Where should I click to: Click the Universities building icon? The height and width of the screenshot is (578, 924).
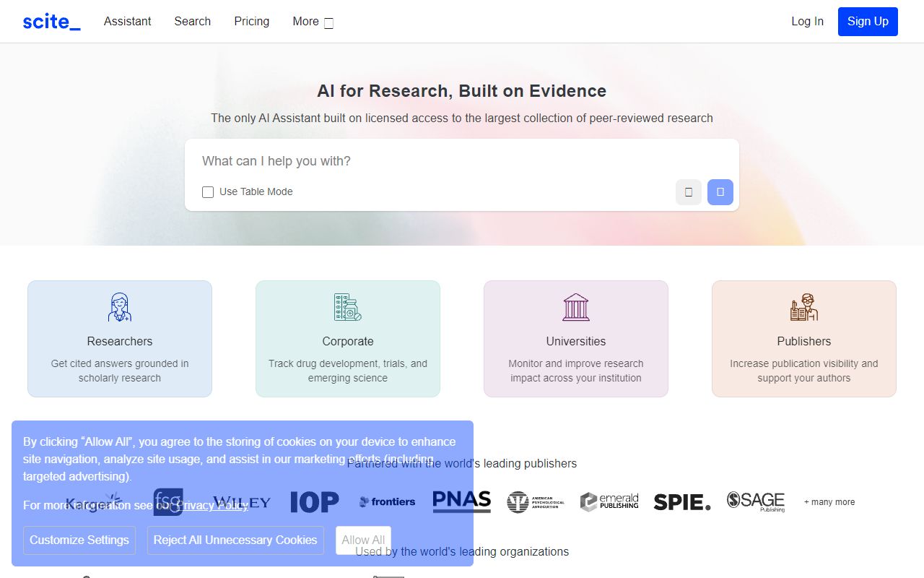(575, 307)
